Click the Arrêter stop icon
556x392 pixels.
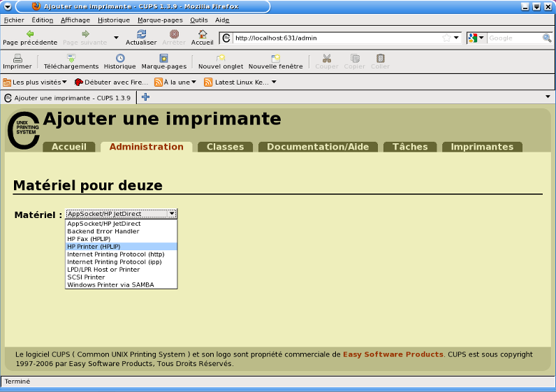174,34
